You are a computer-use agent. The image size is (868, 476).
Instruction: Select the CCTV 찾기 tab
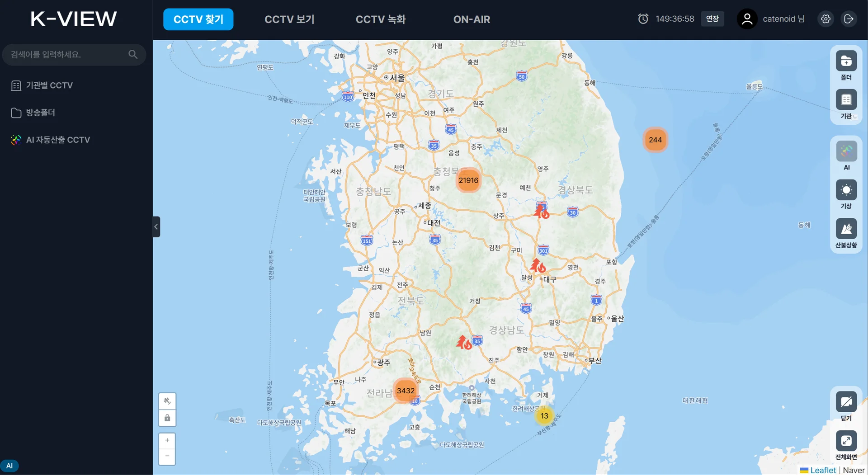click(x=198, y=19)
